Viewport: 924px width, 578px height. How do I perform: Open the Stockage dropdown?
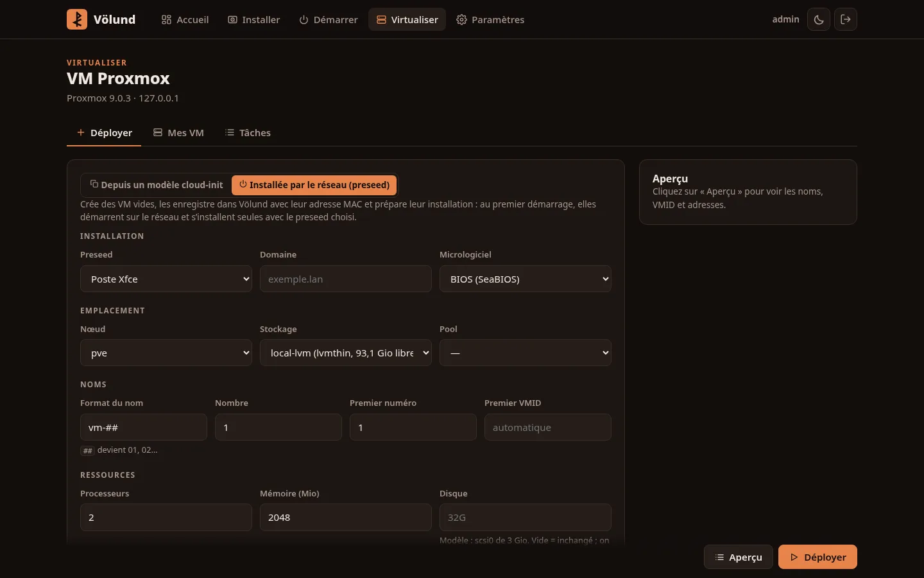point(346,353)
